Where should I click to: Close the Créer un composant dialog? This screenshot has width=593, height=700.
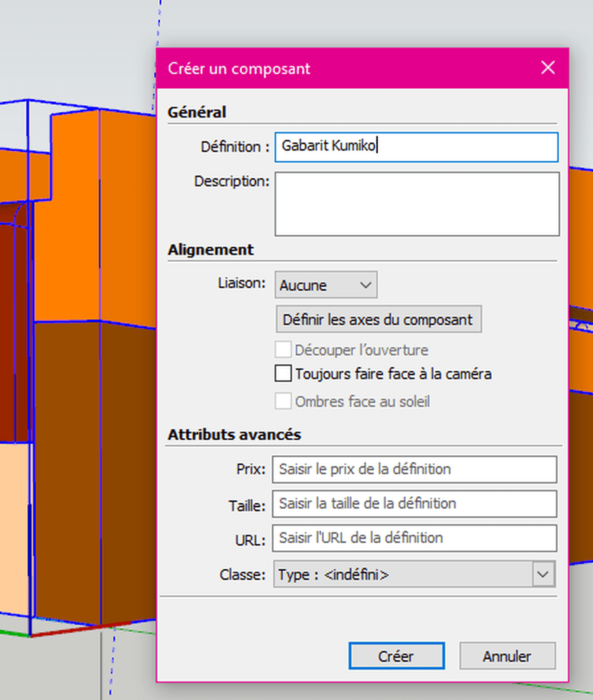547,68
